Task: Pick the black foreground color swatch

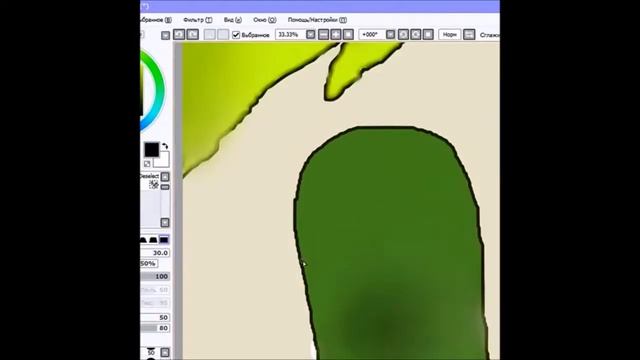Action: point(151,150)
